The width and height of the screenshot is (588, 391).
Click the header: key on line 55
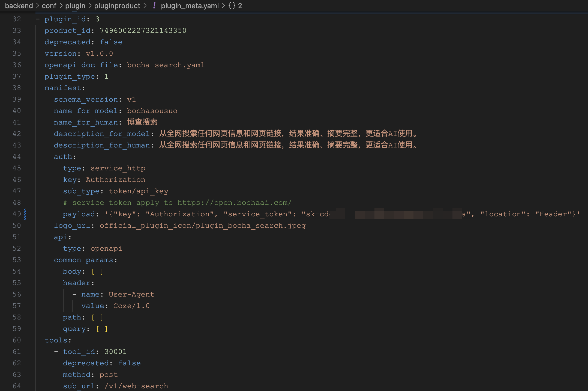(79, 283)
